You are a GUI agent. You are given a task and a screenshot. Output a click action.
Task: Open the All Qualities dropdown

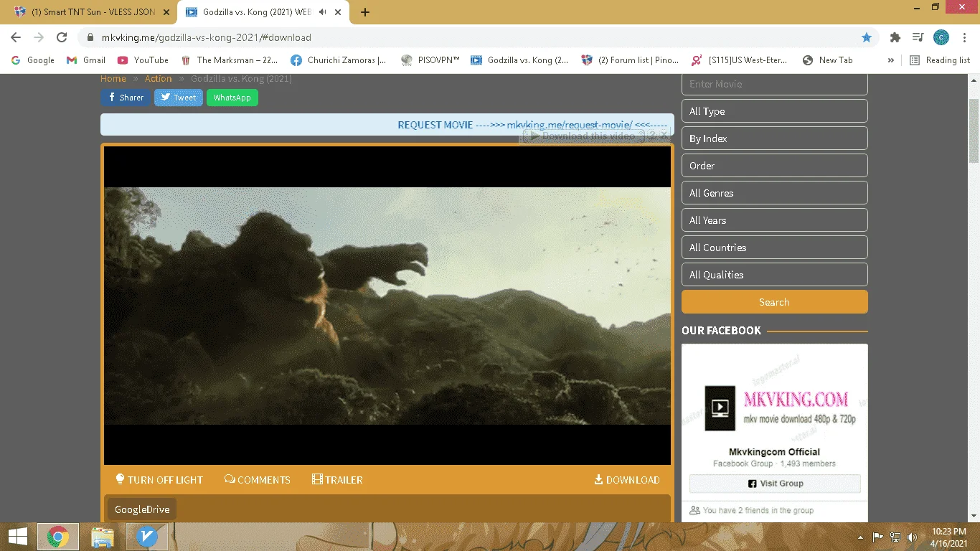point(775,275)
